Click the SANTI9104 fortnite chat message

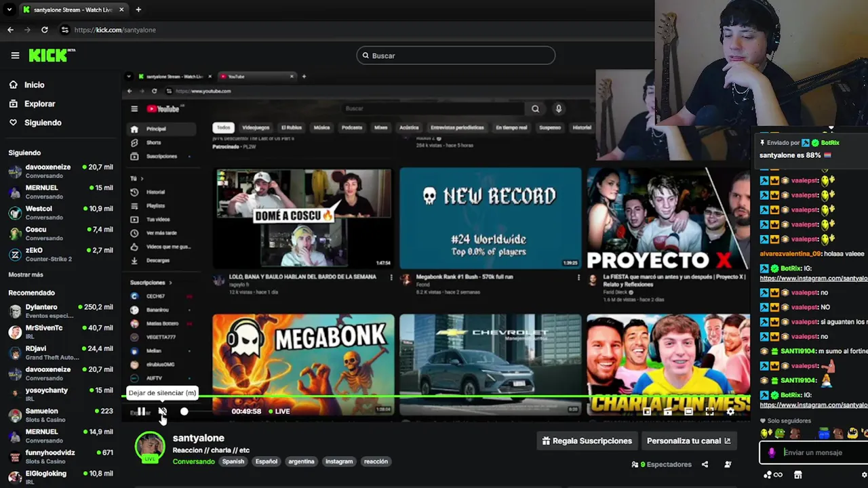[814, 351]
